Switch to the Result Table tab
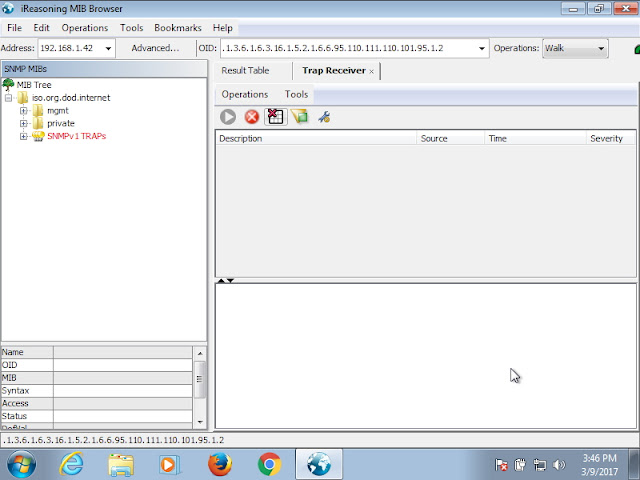Viewport: 640px width, 480px height. point(245,71)
